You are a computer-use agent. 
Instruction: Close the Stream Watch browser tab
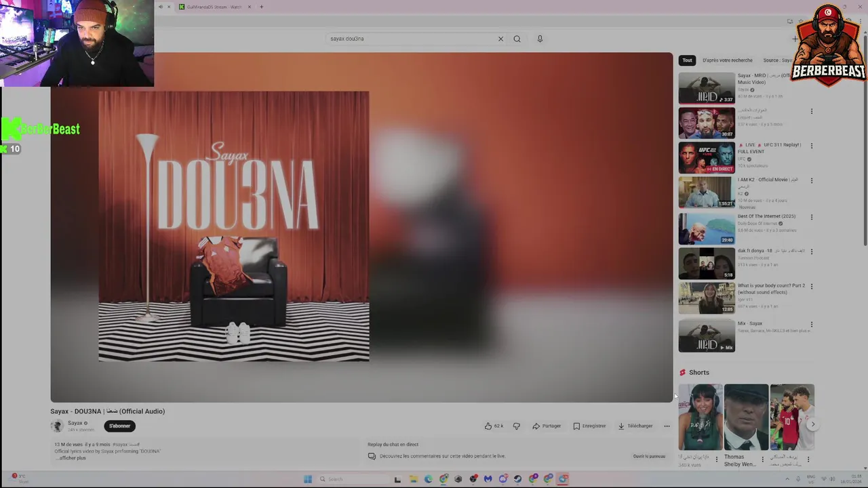249,7
